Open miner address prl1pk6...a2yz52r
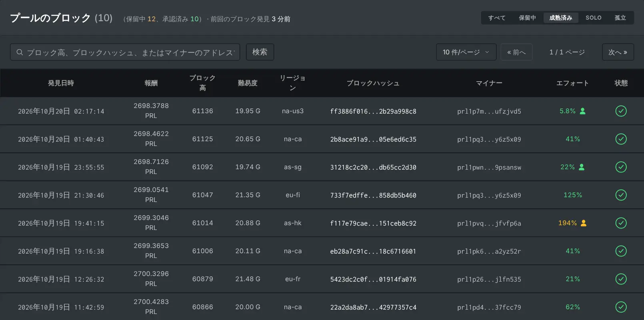644x320 pixels. (x=489, y=251)
